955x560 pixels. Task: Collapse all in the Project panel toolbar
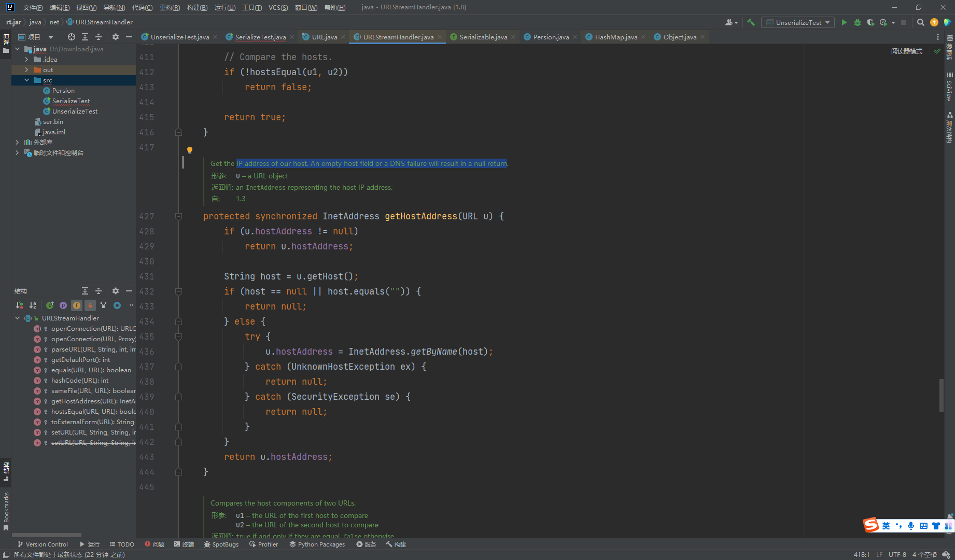point(99,37)
